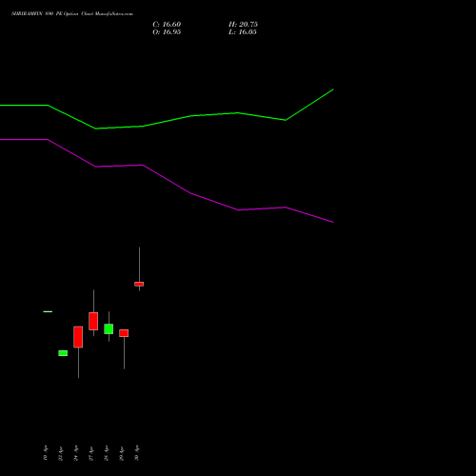Viewport: 476px width, 476px height.
Task: Select the close value C: 16.60
Action: click(167, 25)
